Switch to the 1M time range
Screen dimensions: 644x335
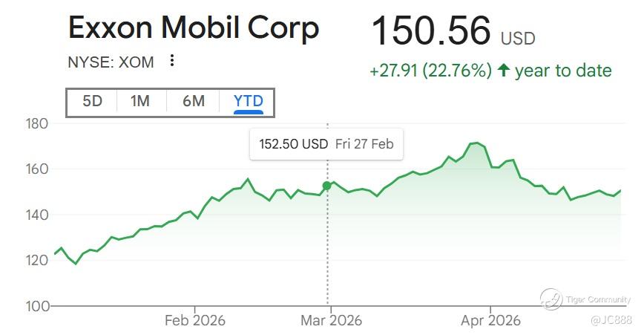[x=140, y=101]
